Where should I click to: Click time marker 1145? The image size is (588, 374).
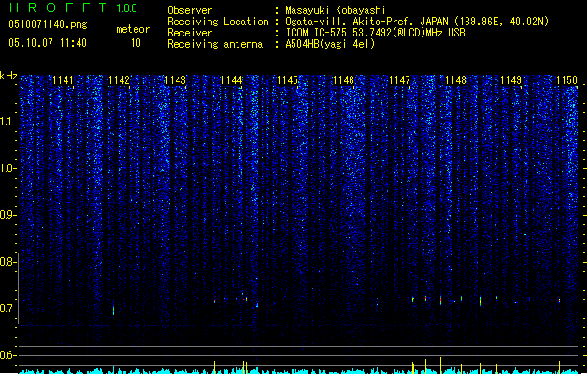point(287,80)
